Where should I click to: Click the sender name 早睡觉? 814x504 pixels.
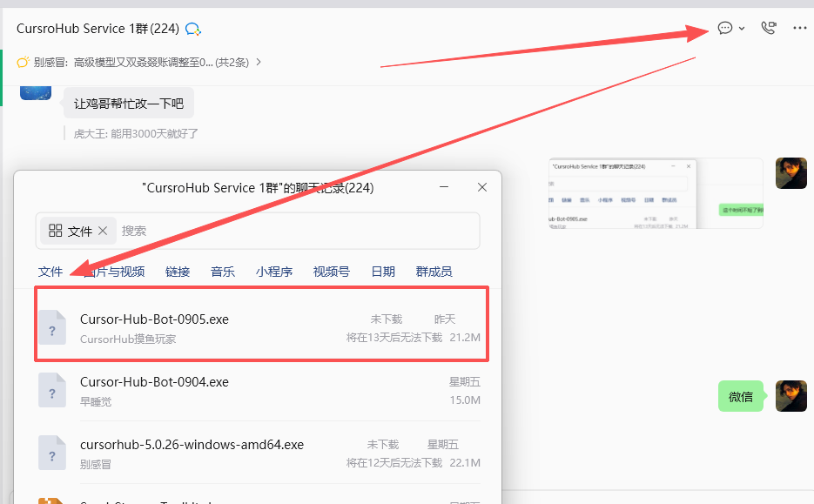[x=96, y=402]
